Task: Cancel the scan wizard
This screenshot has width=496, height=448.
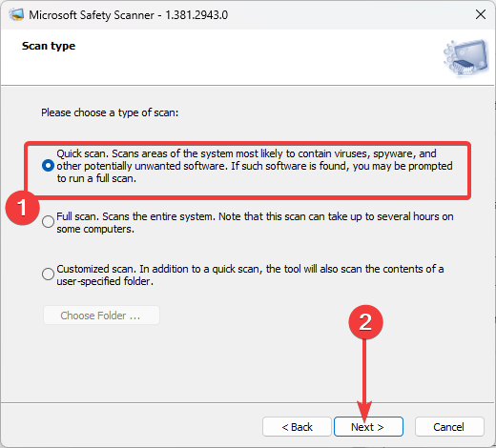Action: (x=449, y=427)
